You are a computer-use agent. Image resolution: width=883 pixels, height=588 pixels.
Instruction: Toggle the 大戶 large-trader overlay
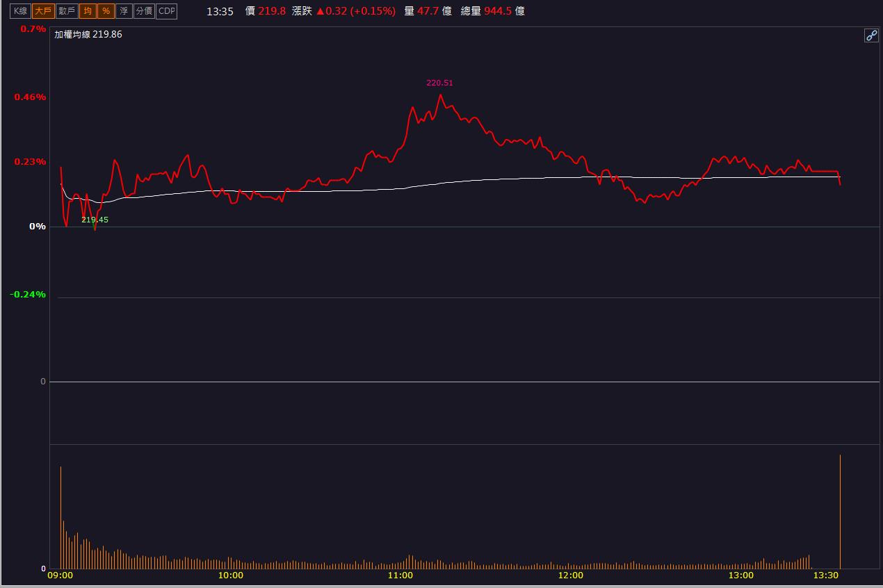pyautogui.click(x=43, y=11)
